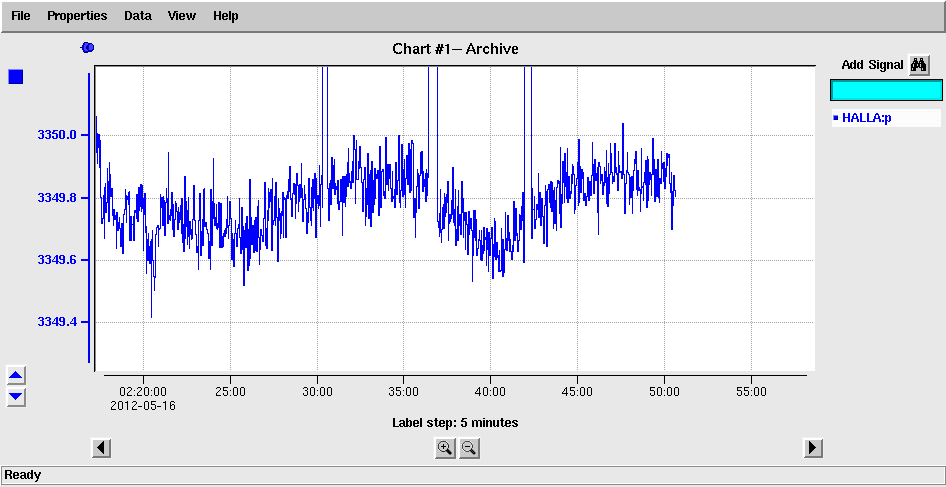Click the time axis label 50:00

[664, 392]
